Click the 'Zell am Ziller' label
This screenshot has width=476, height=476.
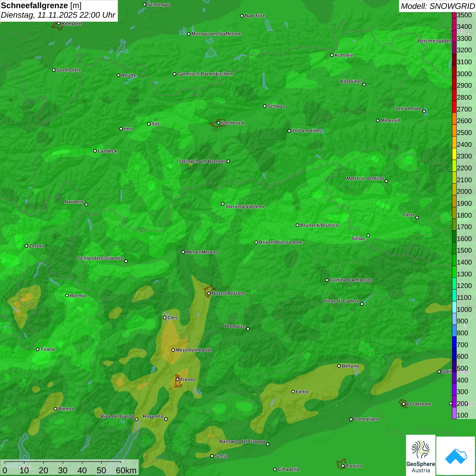(x=307, y=131)
